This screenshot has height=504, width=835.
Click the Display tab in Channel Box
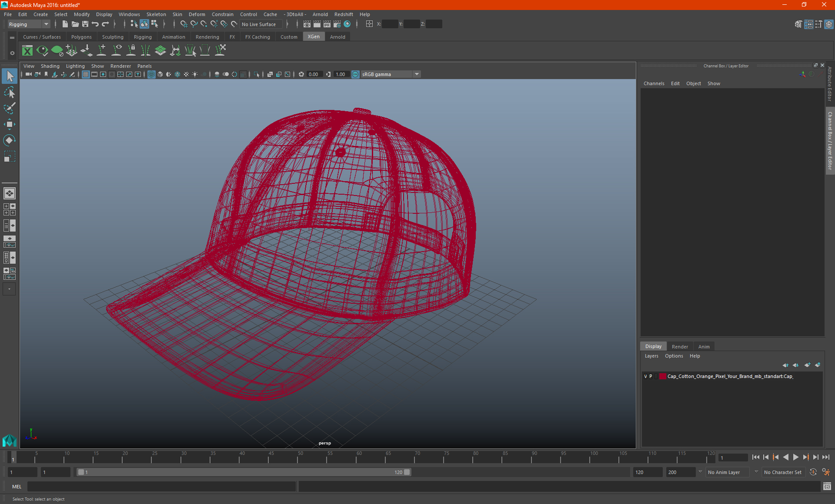tap(653, 346)
